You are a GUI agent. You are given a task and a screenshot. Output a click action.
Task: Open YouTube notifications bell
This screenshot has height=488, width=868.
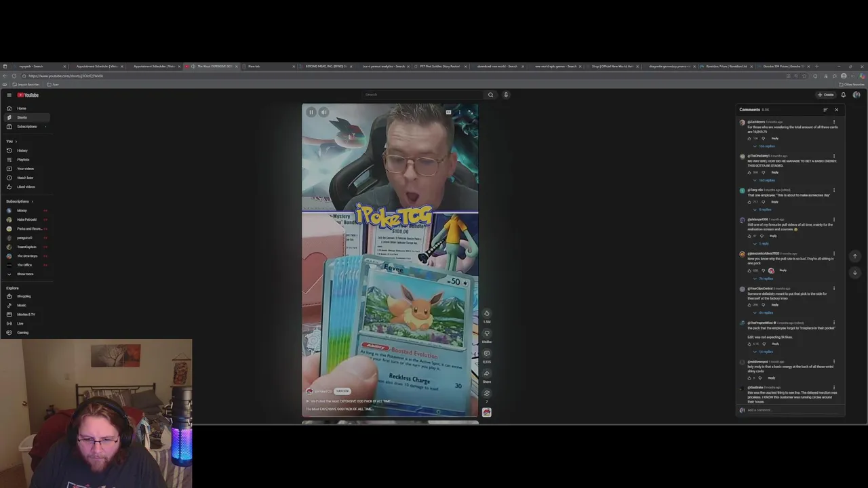[x=844, y=95]
